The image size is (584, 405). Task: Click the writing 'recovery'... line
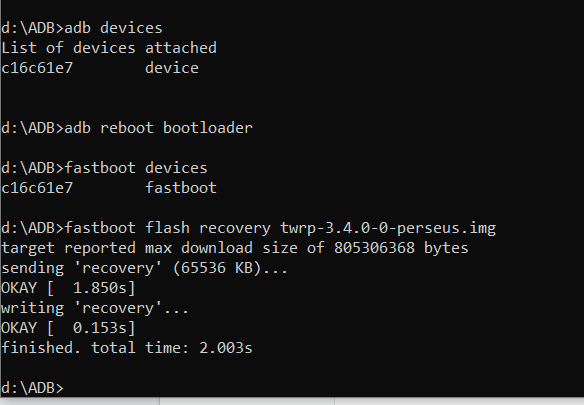point(95,308)
